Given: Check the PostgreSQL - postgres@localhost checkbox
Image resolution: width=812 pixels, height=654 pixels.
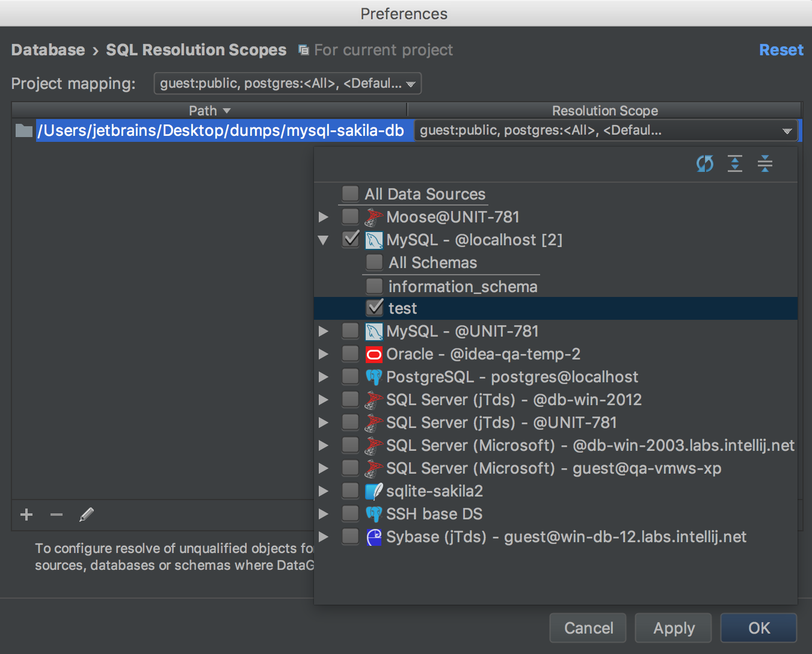Looking at the screenshot, I should pyautogui.click(x=350, y=376).
